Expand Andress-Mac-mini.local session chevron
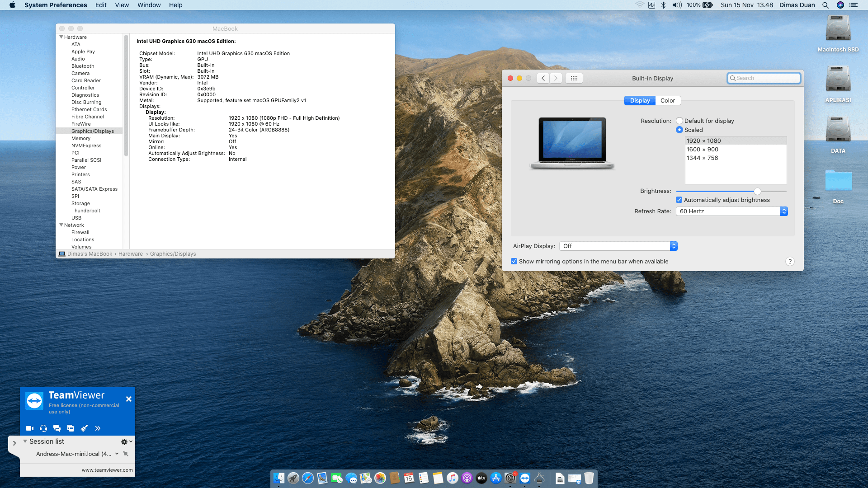Screen dimensions: 868x488 117,454
